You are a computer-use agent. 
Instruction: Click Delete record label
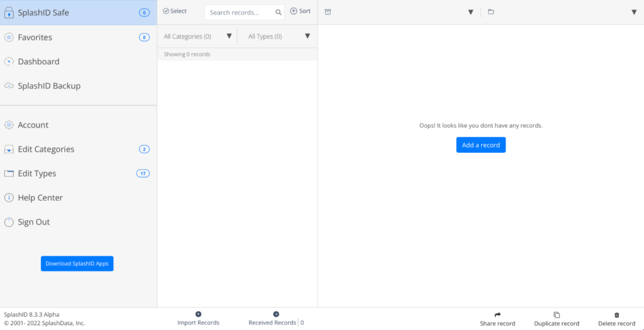616,324
